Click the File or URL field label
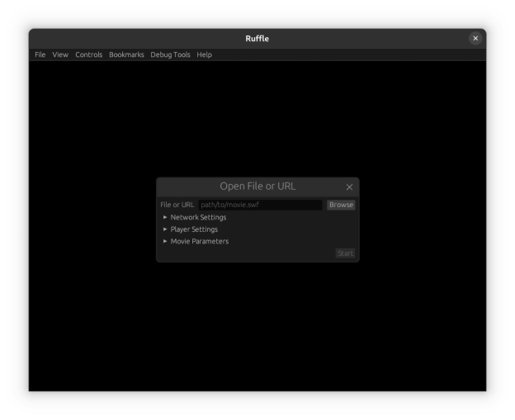515x420 pixels. [x=177, y=205]
